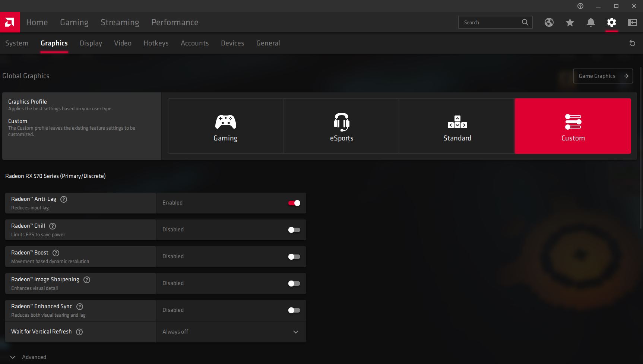Open Game Graphics button

(603, 76)
